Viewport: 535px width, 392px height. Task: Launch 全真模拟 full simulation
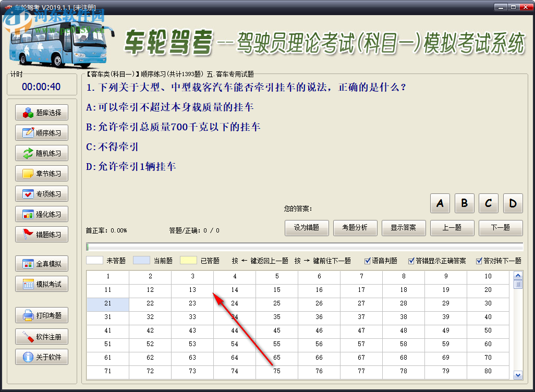[42, 264]
